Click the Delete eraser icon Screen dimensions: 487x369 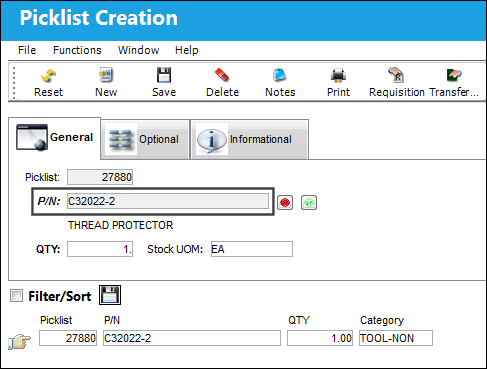click(222, 75)
